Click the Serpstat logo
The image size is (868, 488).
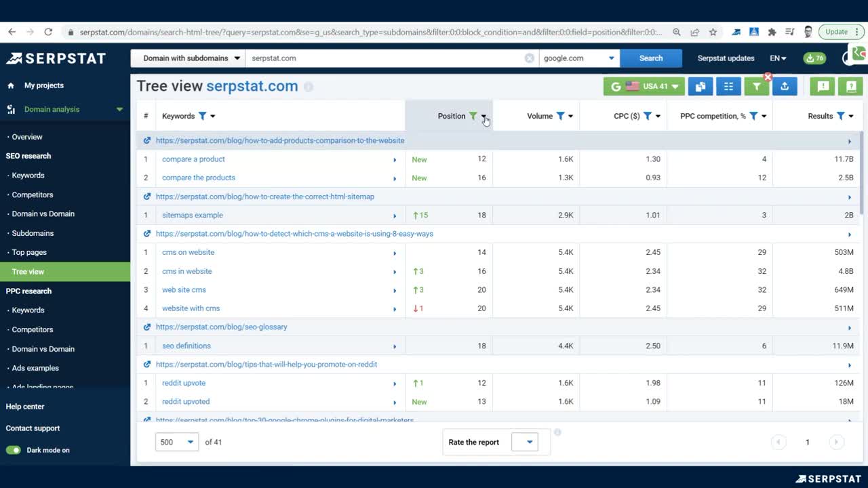pos(56,58)
